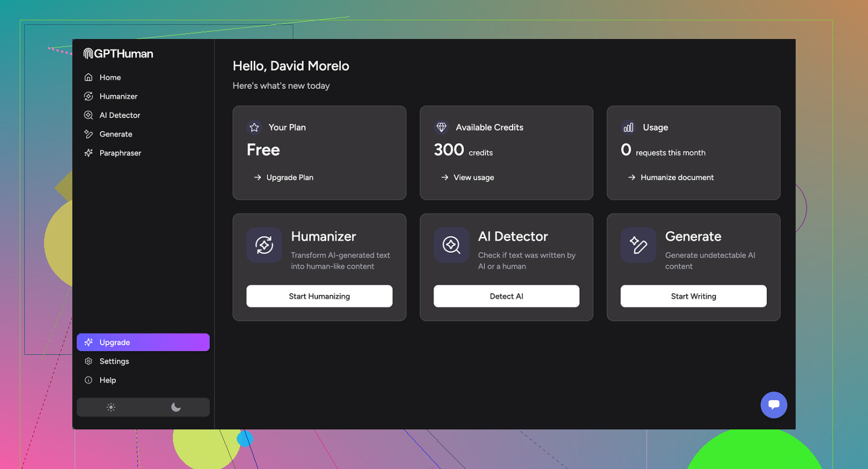The height and width of the screenshot is (469, 868).
Task: Click the AI Detector sidebar icon
Action: point(89,115)
